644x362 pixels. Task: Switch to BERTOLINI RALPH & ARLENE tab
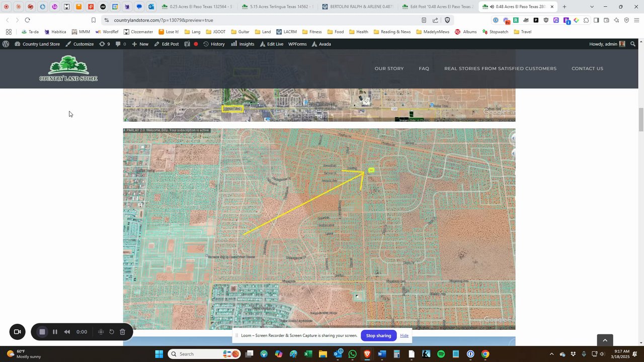click(x=358, y=7)
